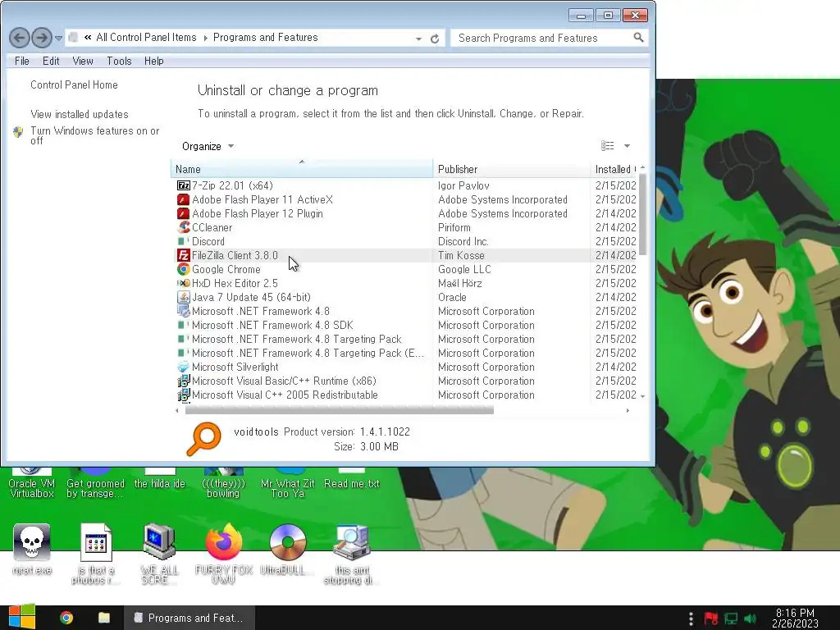Click the HxD Hex Editor icon
Viewport: 840px width, 630px height.
click(x=183, y=283)
